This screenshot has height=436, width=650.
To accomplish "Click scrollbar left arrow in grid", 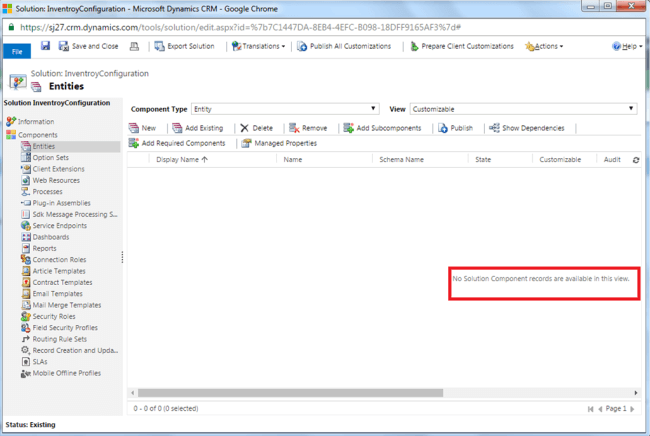I will [x=133, y=392].
